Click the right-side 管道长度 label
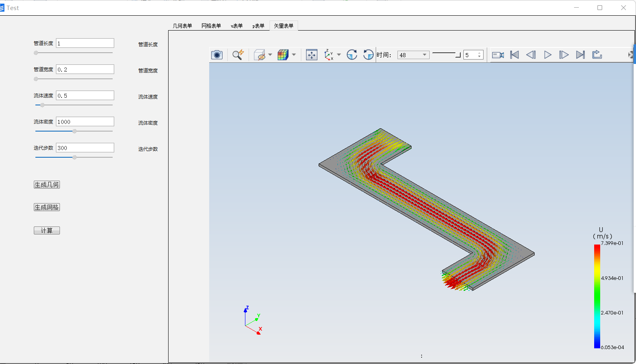The height and width of the screenshot is (364, 636). (x=148, y=45)
